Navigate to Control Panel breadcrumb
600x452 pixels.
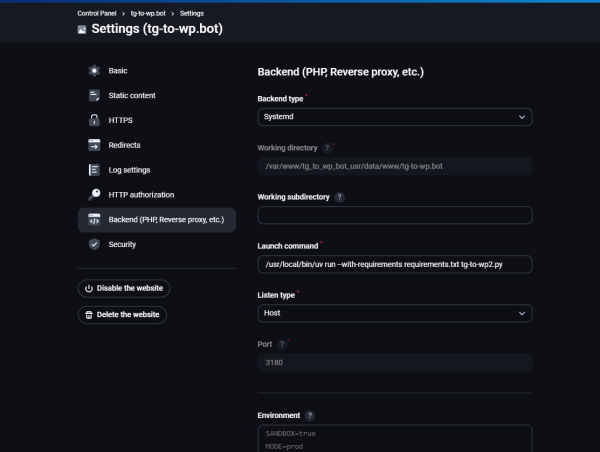coord(99,13)
